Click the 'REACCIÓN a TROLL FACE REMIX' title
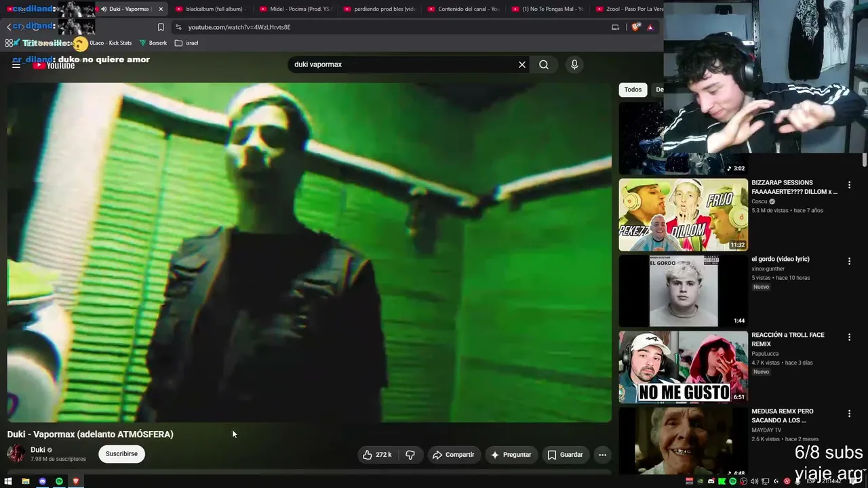The height and width of the screenshot is (488, 868). (788, 340)
